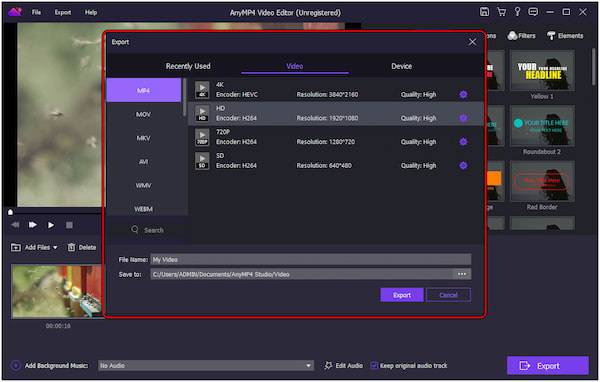Click the AnyMP4 app logo
The image size is (600, 382).
point(15,12)
